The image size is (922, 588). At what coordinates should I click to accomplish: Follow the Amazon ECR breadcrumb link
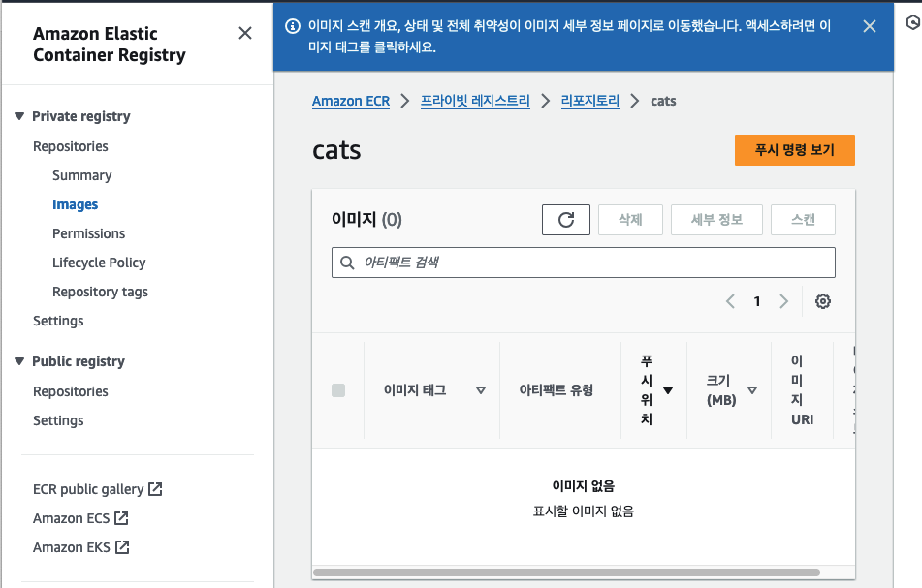pos(350,101)
